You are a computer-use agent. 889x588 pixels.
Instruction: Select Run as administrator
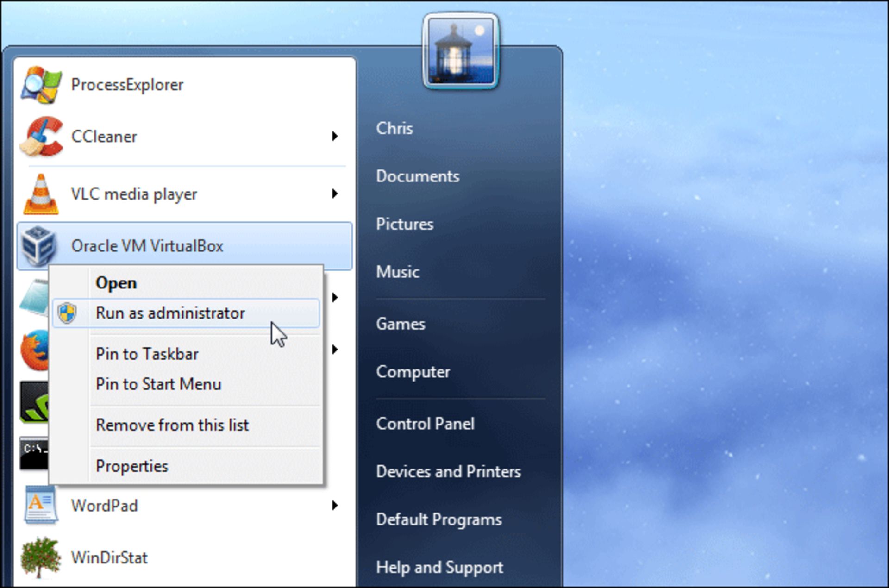click(186, 313)
